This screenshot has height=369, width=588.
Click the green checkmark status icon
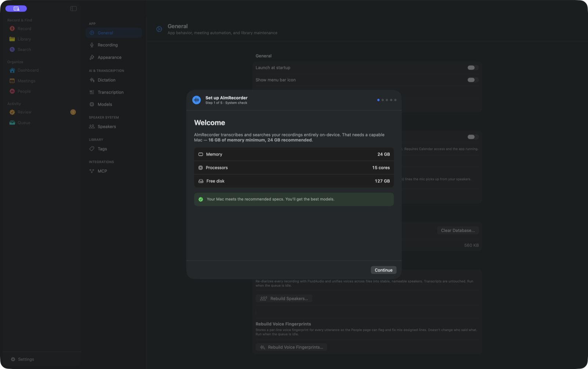[x=201, y=199]
